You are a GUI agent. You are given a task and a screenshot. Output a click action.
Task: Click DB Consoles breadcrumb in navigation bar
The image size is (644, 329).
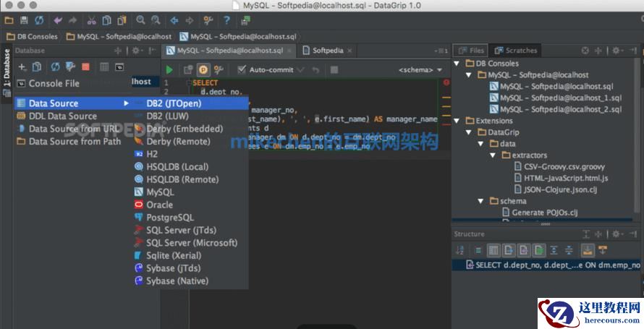click(33, 36)
